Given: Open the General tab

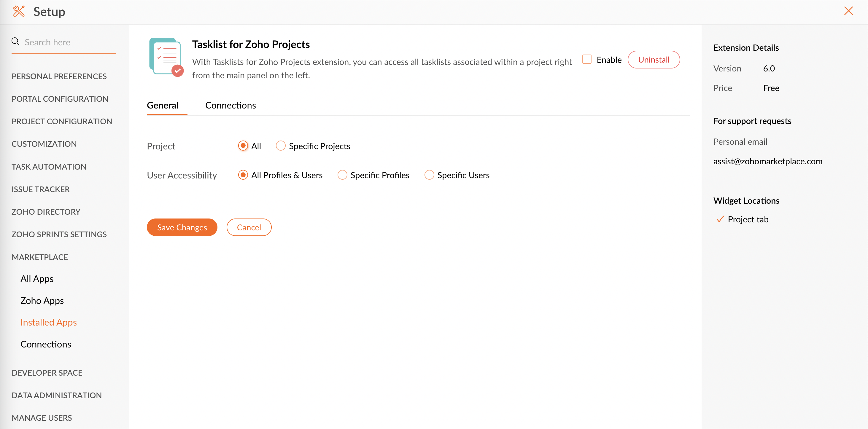Looking at the screenshot, I should click(162, 106).
